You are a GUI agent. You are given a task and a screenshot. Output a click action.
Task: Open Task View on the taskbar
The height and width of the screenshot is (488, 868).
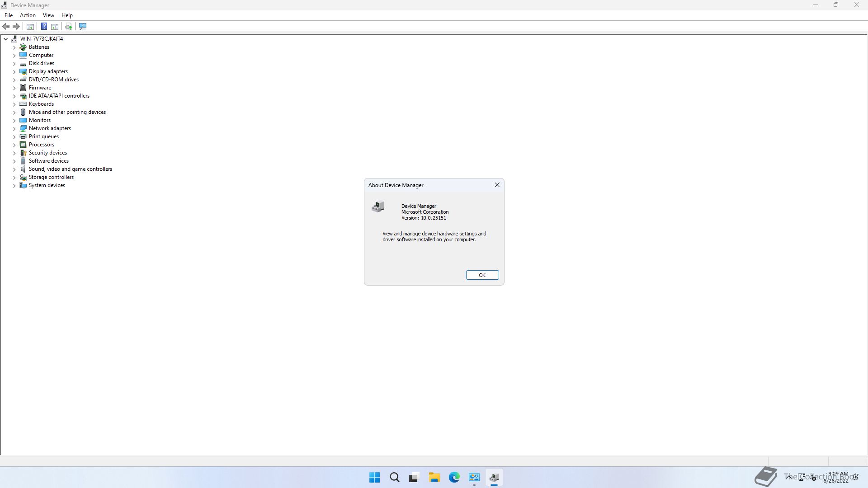click(x=414, y=478)
